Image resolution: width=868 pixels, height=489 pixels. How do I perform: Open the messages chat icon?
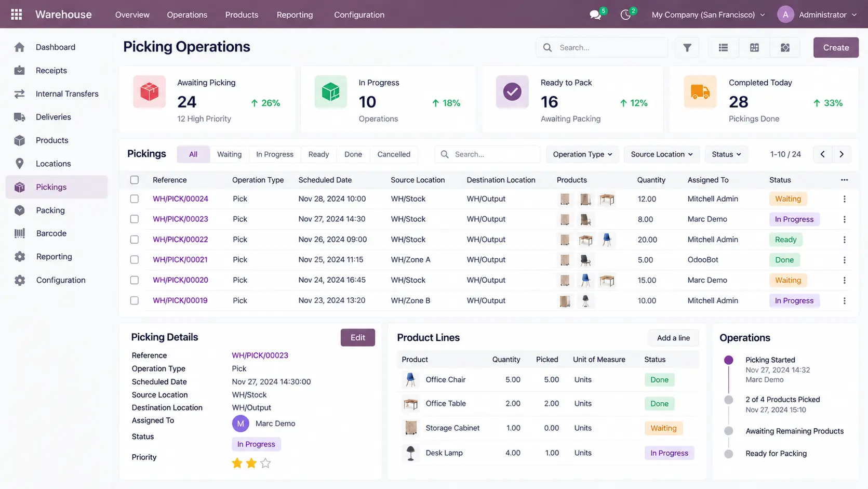tap(595, 15)
